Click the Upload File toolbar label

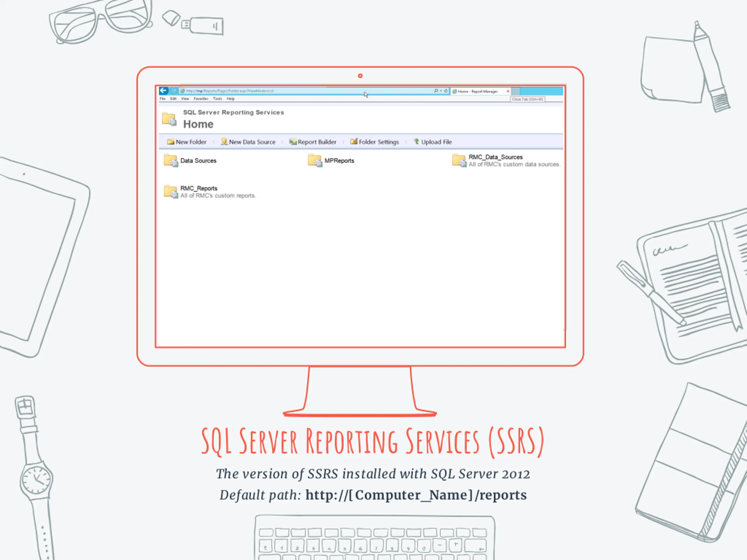point(436,142)
